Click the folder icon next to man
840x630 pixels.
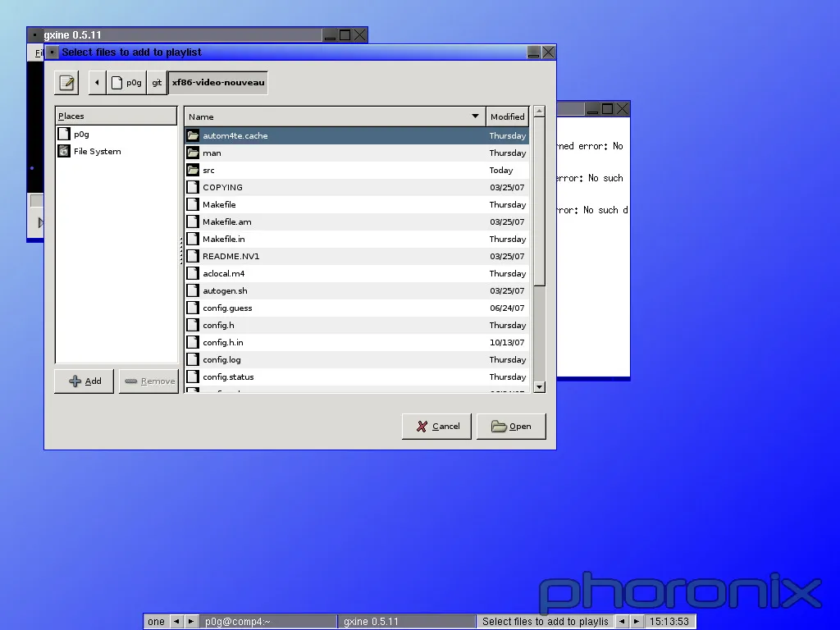click(193, 153)
